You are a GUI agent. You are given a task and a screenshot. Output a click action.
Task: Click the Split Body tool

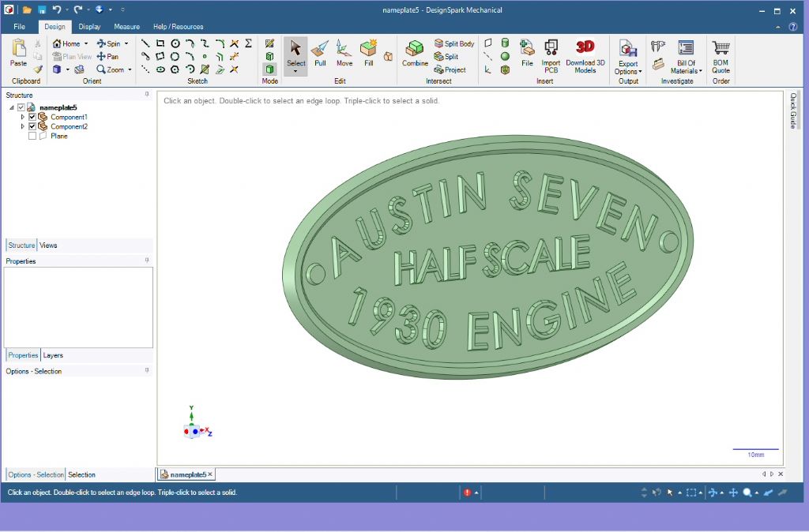click(454, 44)
